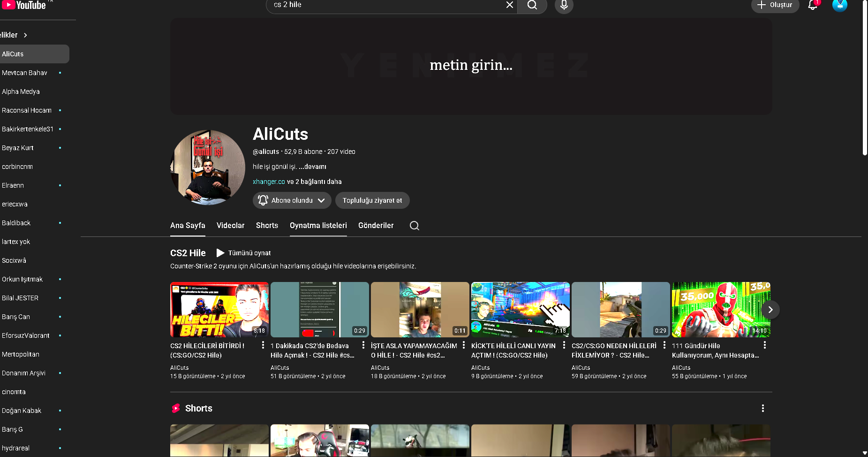Click Topluluğu ziyaret et button
The image size is (868, 457).
tap(372, 200)
